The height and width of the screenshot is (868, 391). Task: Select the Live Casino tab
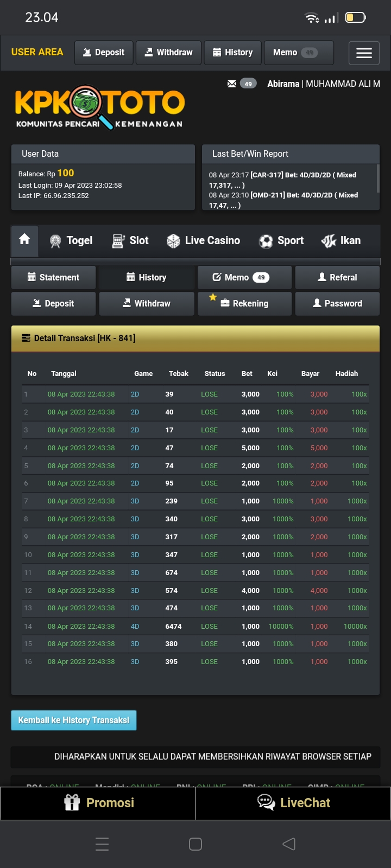204,240
